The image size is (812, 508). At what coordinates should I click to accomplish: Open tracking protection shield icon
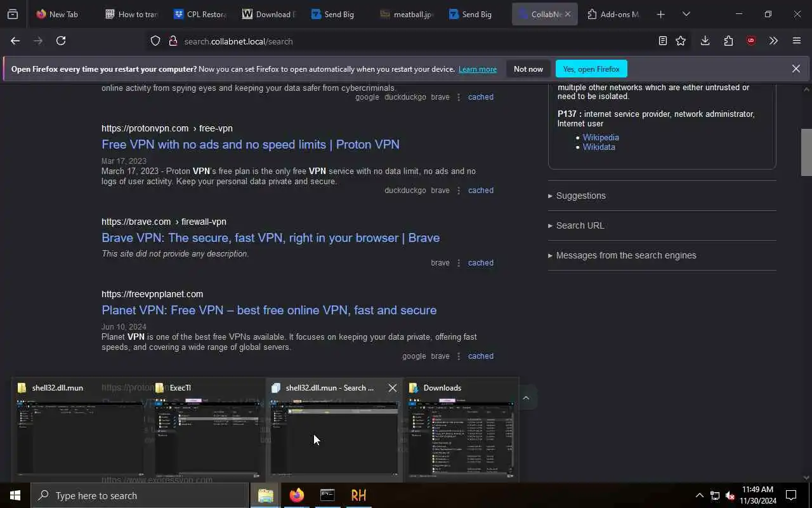(x=155, y=41)
